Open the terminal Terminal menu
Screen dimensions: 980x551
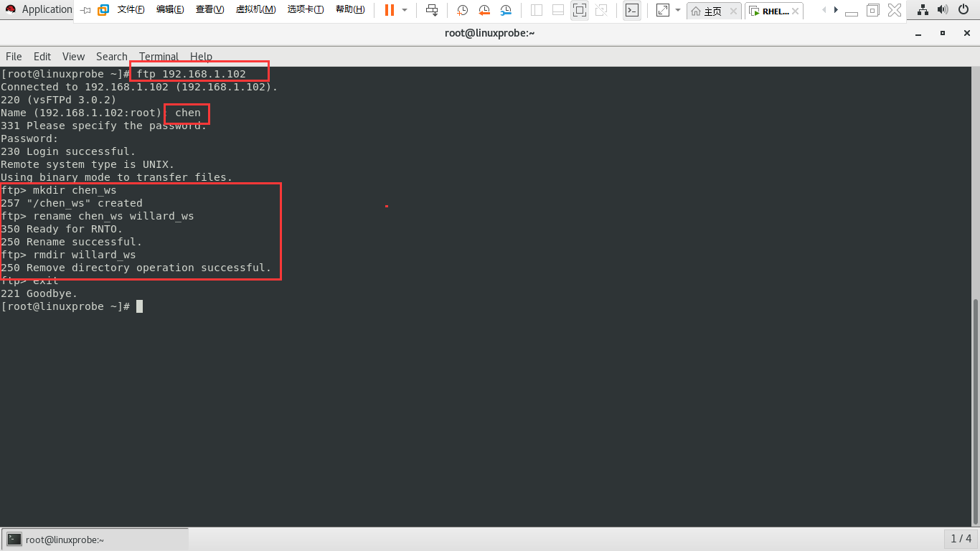tap(159, 57)
